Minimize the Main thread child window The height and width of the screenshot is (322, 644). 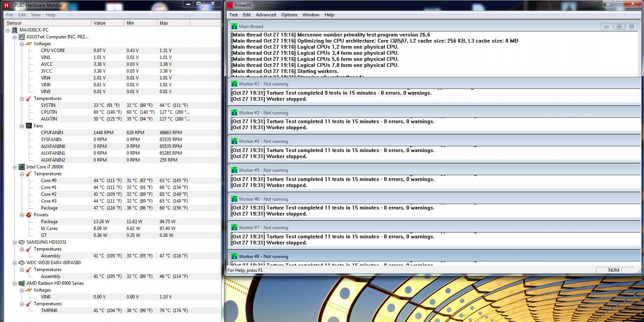[606, 27]
